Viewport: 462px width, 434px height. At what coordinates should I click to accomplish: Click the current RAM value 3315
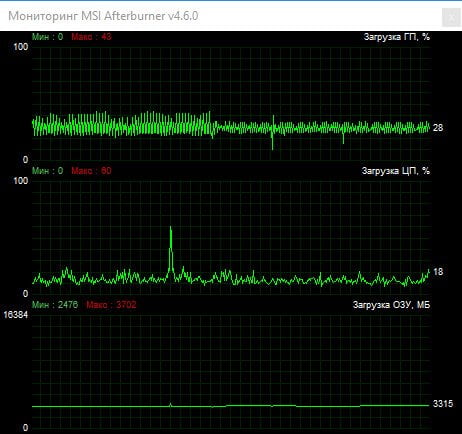coord(443,404)
